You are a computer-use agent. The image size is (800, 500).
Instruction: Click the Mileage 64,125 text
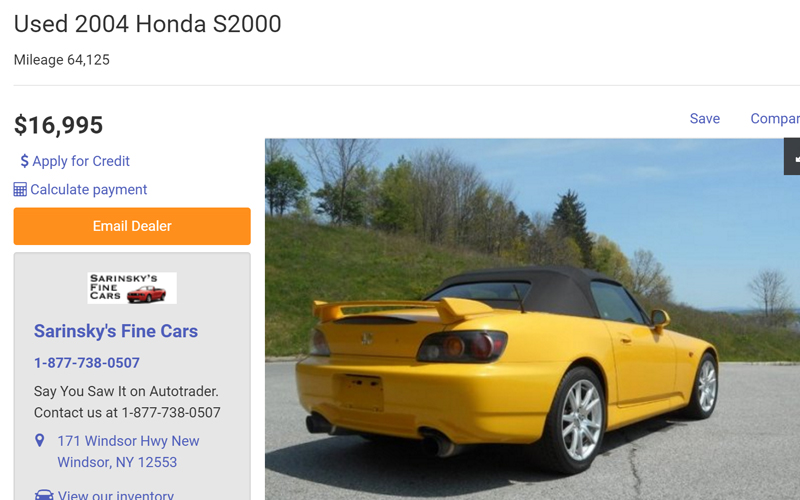pos(62,60)
